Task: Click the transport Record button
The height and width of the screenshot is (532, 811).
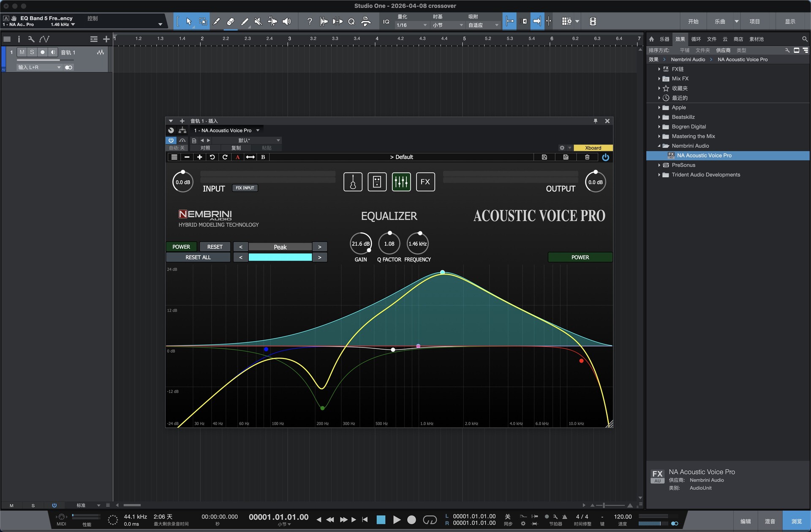Action: (x=411, y=520)
